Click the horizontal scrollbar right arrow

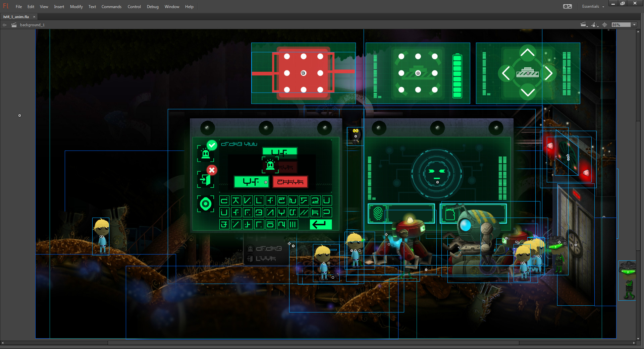tap(634, 343)
